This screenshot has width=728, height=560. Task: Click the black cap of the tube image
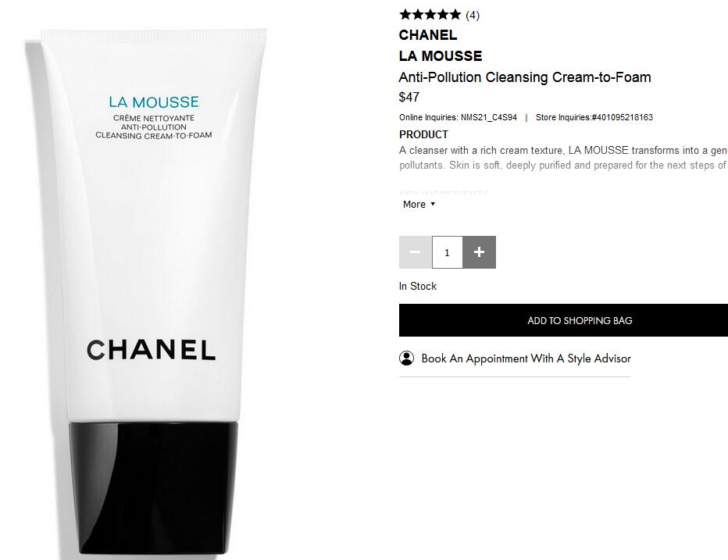153,487
